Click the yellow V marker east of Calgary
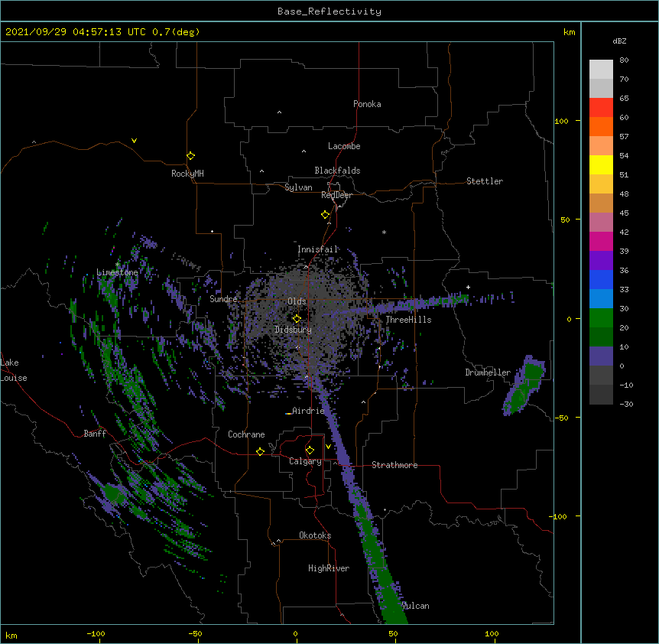Screen dimensions: 659x644 point(328,447)
